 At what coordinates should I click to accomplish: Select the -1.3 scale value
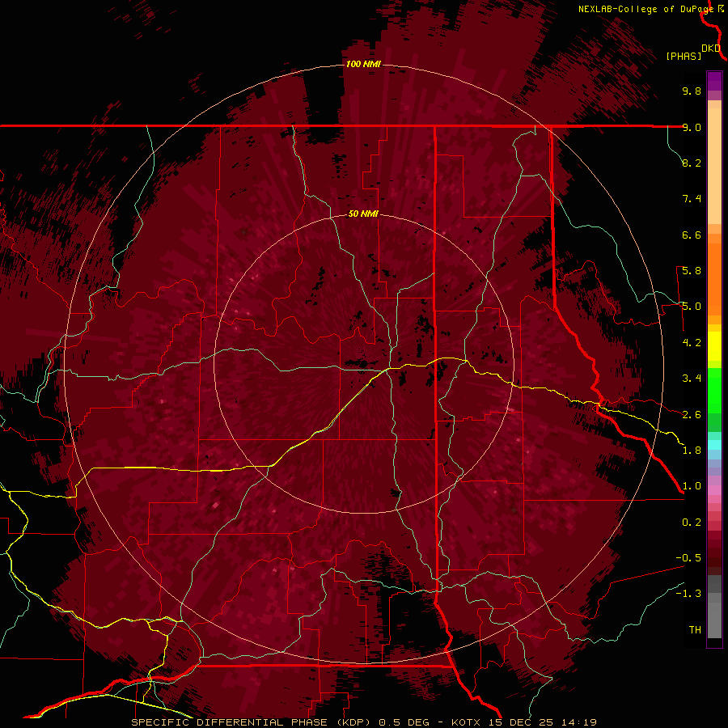(688, 594)
